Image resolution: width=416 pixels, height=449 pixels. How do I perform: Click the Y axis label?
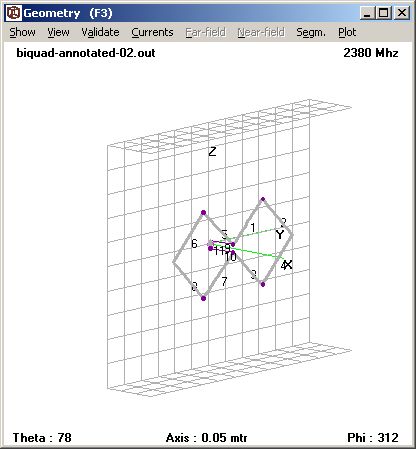(x=280, y=235)
